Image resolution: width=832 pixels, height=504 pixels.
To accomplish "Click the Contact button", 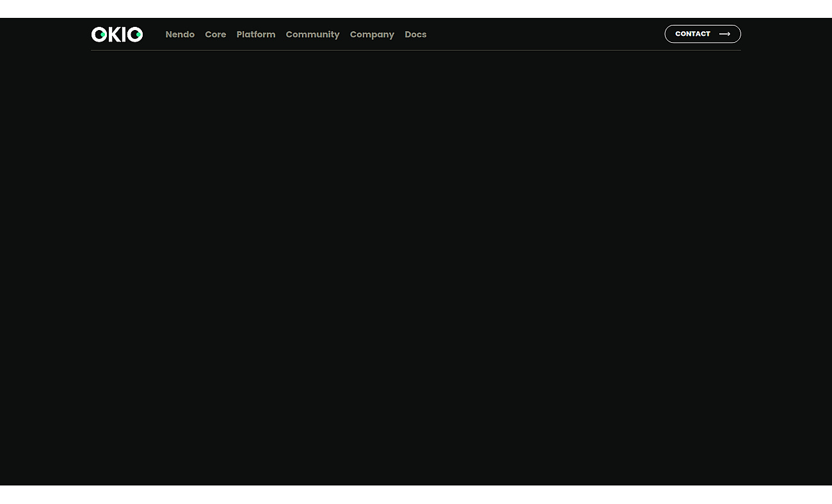I will click(703, 34).
